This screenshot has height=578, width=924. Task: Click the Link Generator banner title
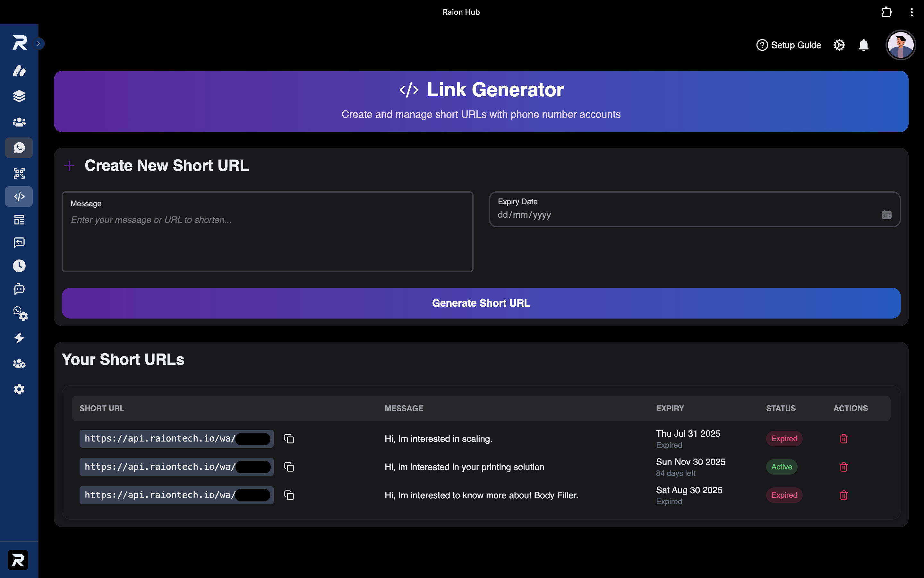tap(495, 90)
